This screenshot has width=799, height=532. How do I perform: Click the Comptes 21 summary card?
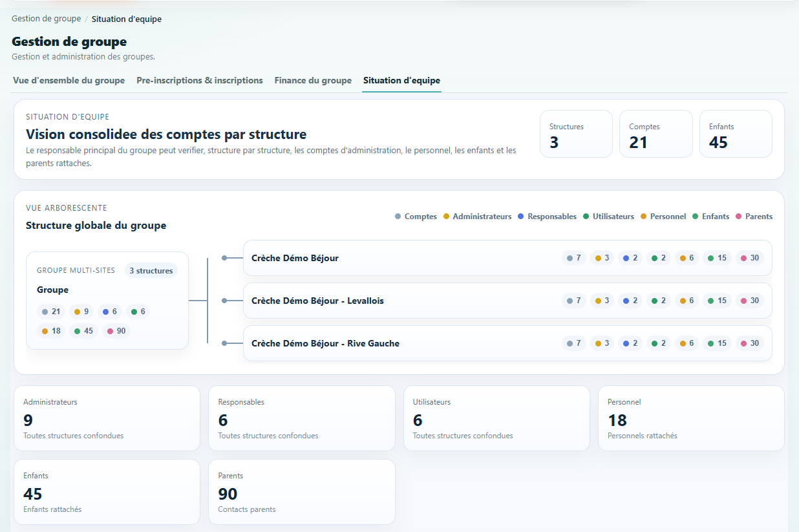pyautogui.click(x=655, y=134)
